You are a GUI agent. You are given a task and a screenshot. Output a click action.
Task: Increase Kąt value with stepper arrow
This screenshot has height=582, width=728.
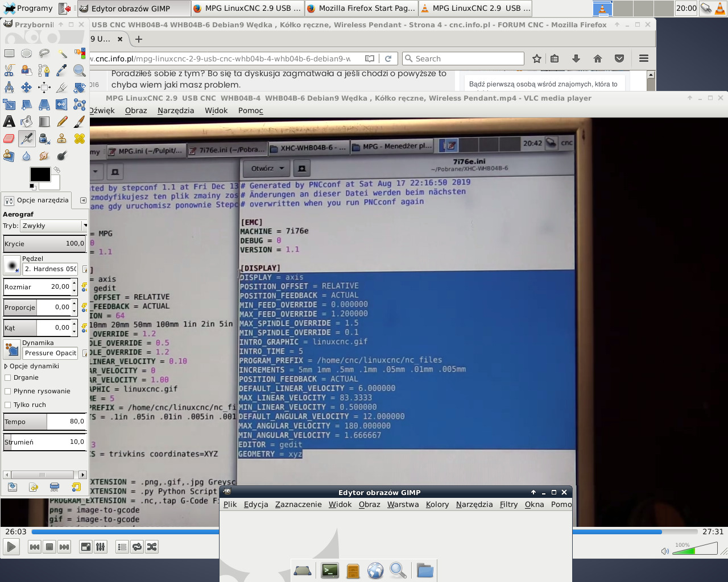[x=75, y=325]
